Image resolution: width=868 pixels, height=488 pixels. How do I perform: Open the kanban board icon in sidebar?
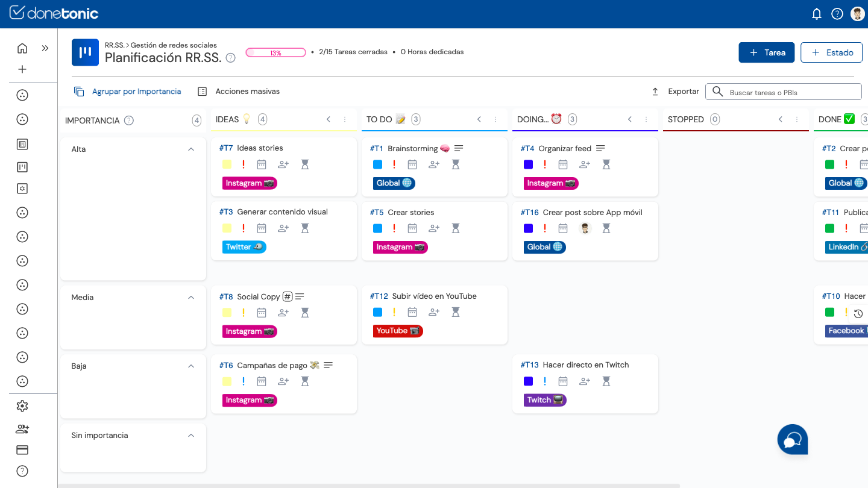coord(22,167)
